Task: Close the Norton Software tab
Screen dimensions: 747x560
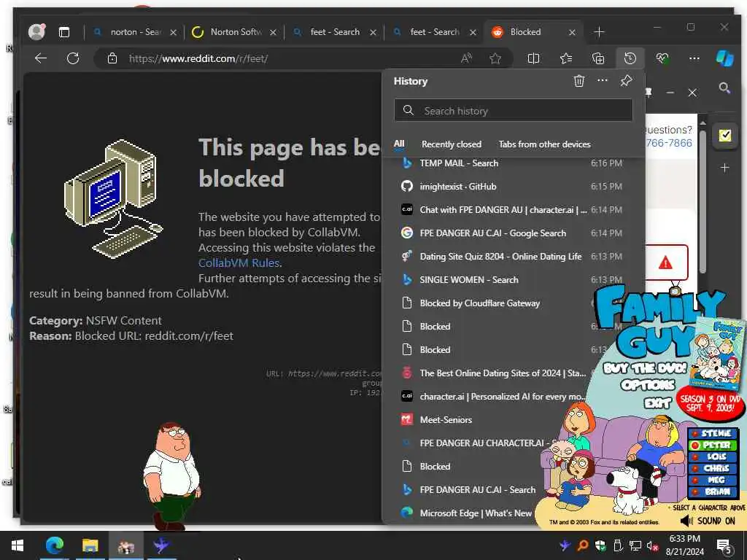Action: pos(273,32)
